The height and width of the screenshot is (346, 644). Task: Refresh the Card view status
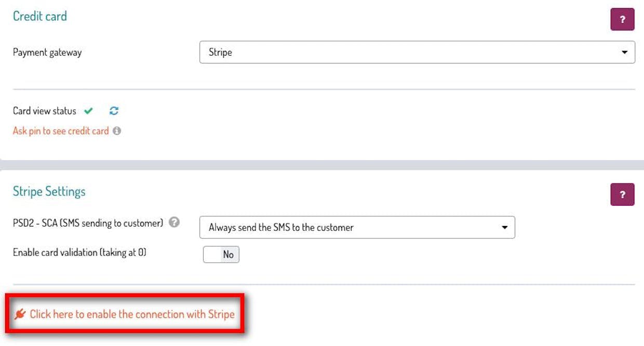tap(114, 111)
